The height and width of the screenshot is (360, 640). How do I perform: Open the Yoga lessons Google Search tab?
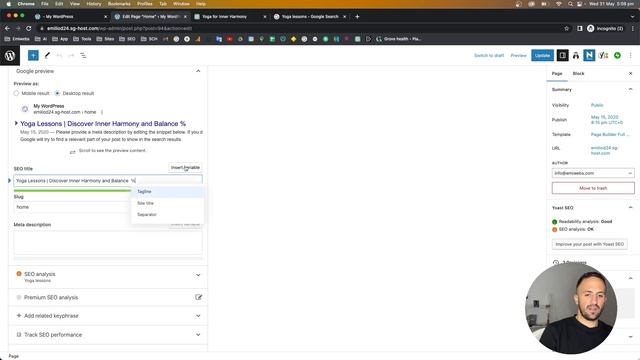coord(310,17)
